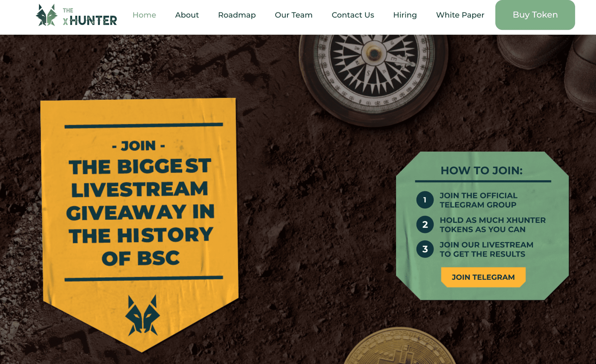The width and height of the screenshot is (596, 364).
Task: Click the gold coin image
Action: pyautogui.click(x=400, y=346)
